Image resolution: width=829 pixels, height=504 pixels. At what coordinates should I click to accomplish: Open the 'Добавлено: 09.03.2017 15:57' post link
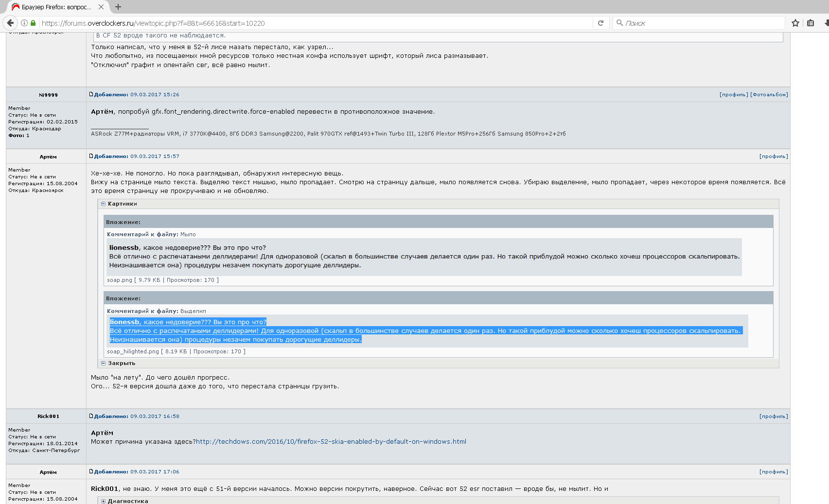pyautogui.click(x=137, y=156)
